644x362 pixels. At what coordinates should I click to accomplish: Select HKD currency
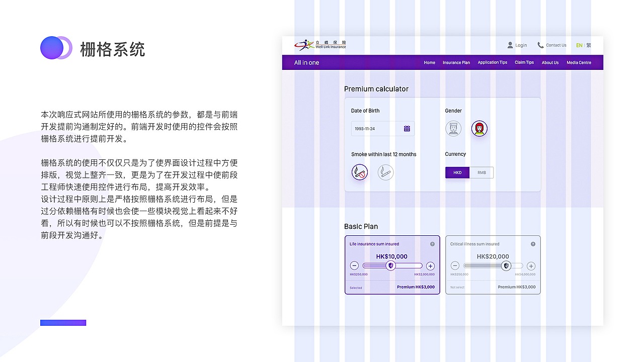click(457, 172)
